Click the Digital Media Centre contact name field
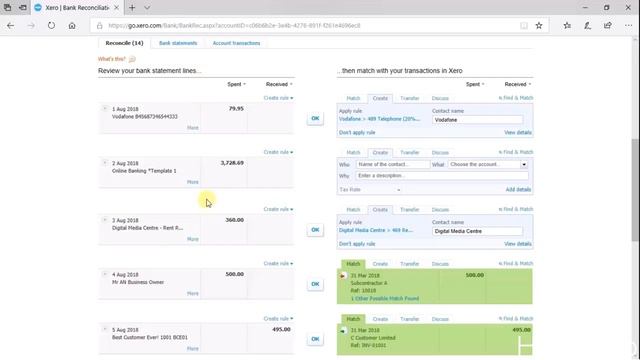Screen dimensions: 640x360 pos(477,231)
